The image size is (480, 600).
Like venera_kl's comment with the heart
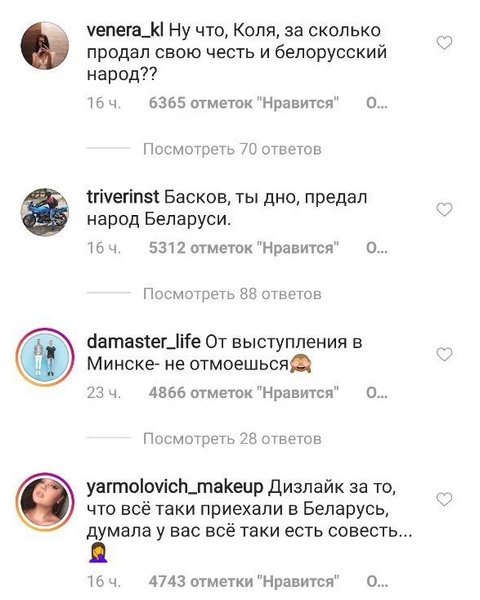pos(444,43)
